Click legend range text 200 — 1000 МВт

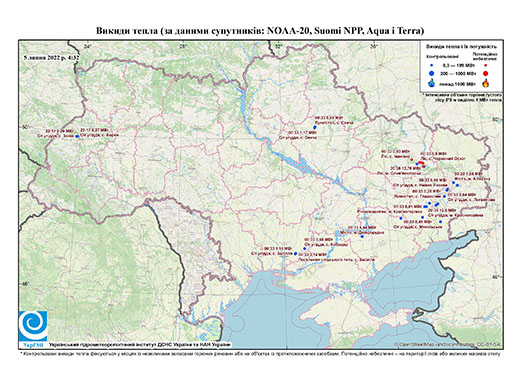[459, 73]
